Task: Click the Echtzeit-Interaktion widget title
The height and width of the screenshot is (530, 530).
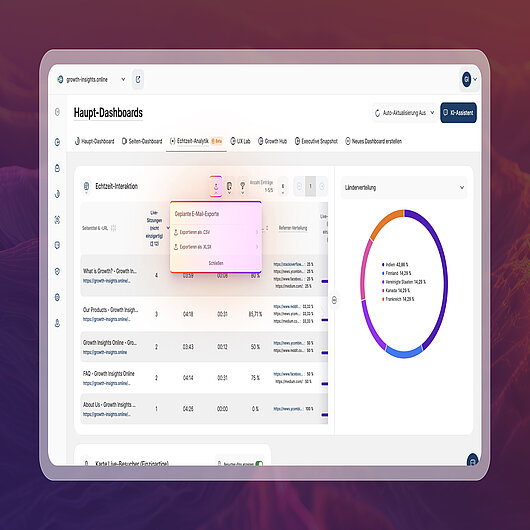Action: point(117,186)
